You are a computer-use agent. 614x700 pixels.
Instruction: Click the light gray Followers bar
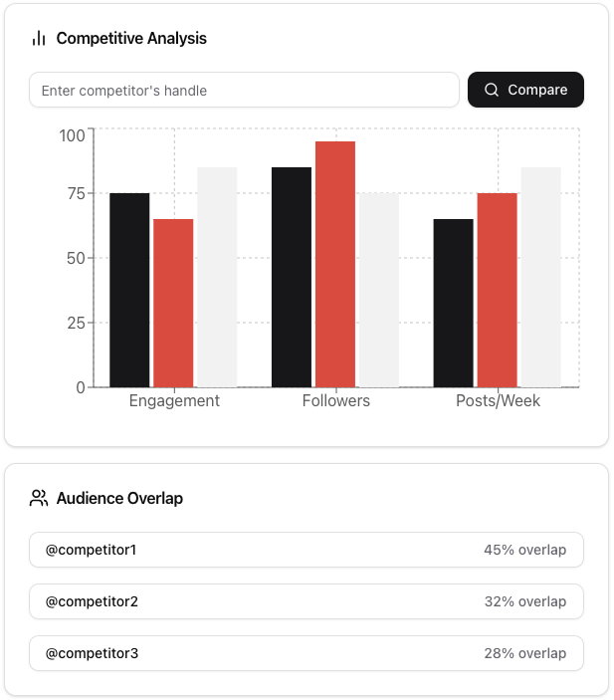click(x=379, y=290)
